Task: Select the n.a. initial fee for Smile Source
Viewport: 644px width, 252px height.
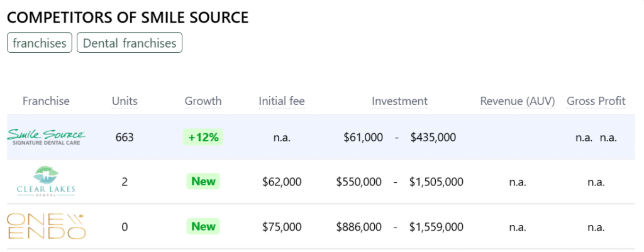Action: (282, 138)
